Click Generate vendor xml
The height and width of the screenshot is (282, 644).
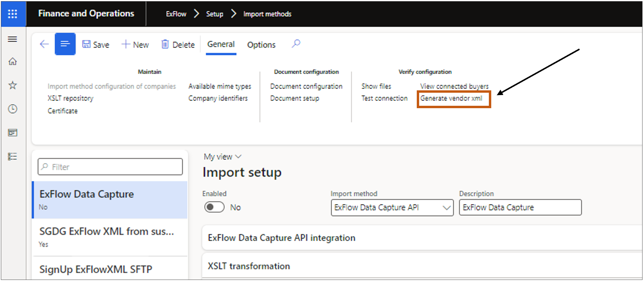tap(451, 98)
